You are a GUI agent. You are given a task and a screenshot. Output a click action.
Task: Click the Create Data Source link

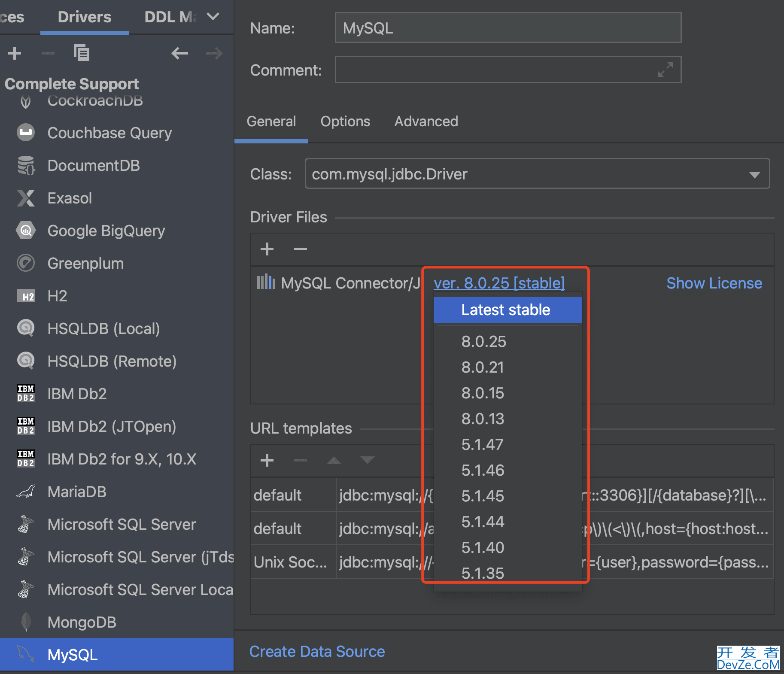317,651
